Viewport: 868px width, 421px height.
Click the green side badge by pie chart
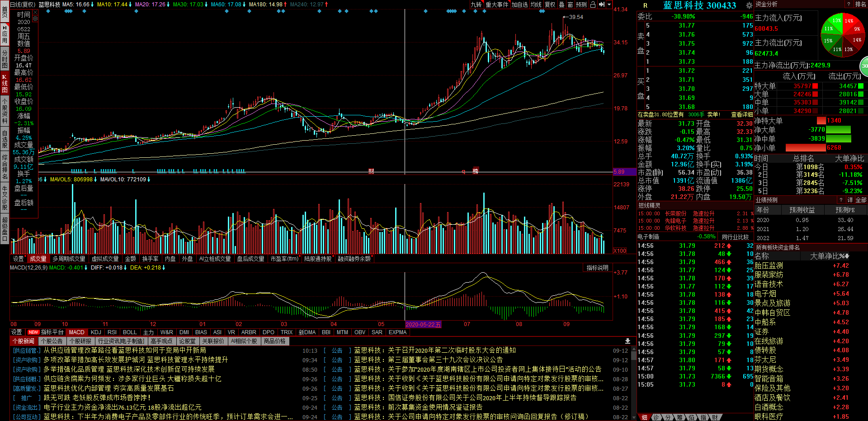pyautogui.click(x=864, y=66)
